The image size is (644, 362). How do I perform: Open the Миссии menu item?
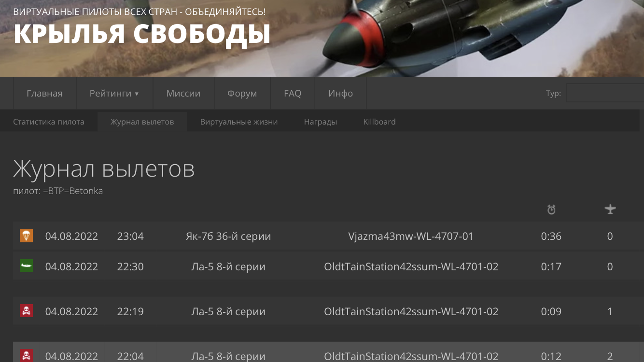click(x=183, y=93)
